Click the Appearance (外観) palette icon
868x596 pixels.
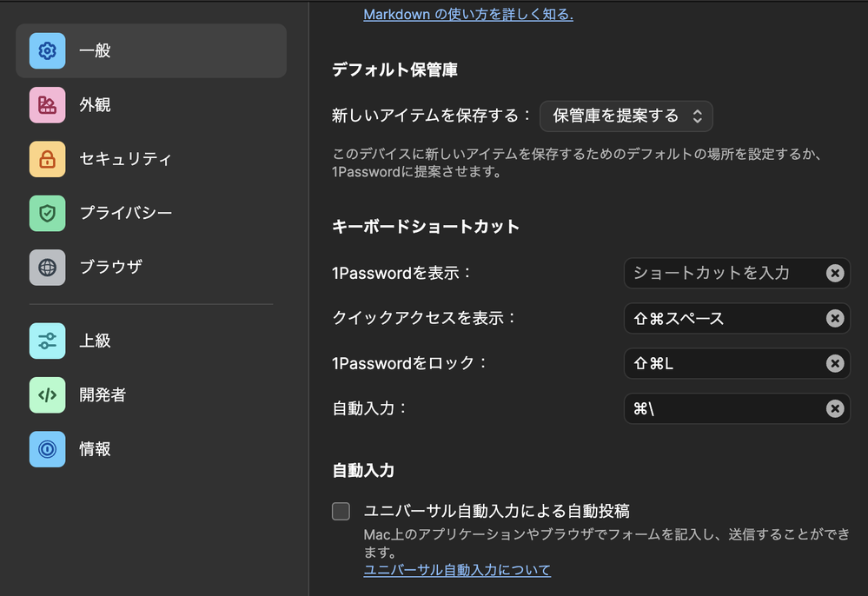coord(47,105)
